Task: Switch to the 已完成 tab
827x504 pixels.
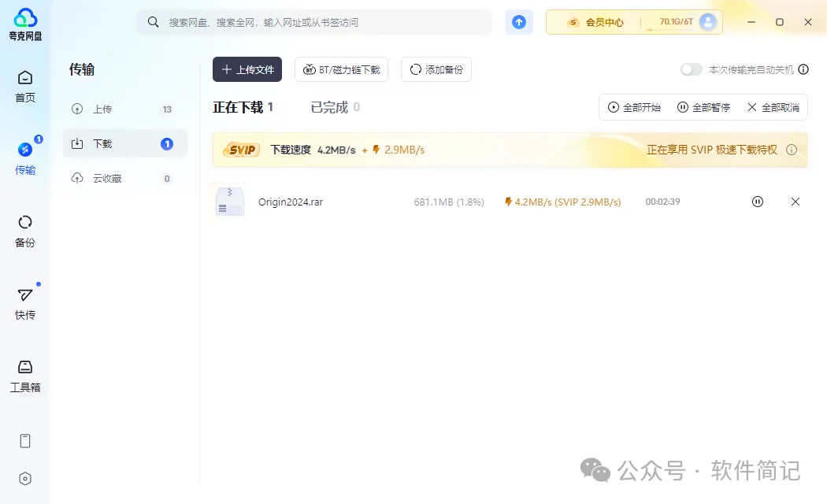Action: pos(335,108)
